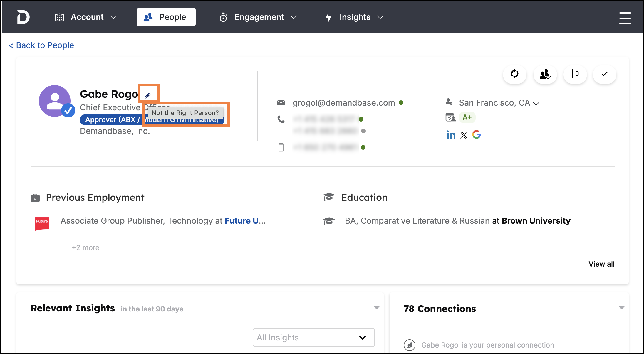Open the X (Twitter) profile icon
Viewport: 644px width, 354px height.
click(464, 135)
